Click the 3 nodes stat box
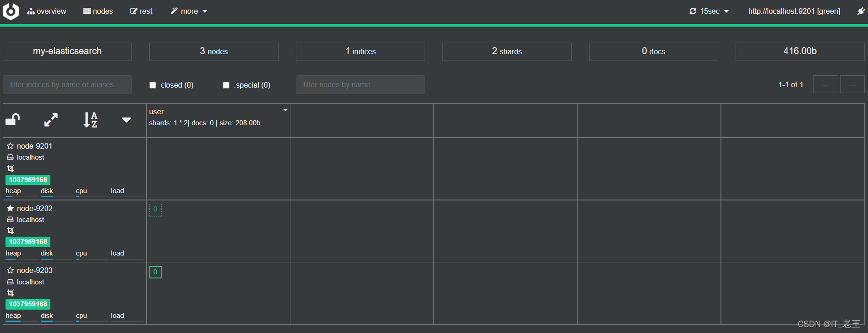Image resolution: width=868 pixels, height=333 pixels. point(214,51)
